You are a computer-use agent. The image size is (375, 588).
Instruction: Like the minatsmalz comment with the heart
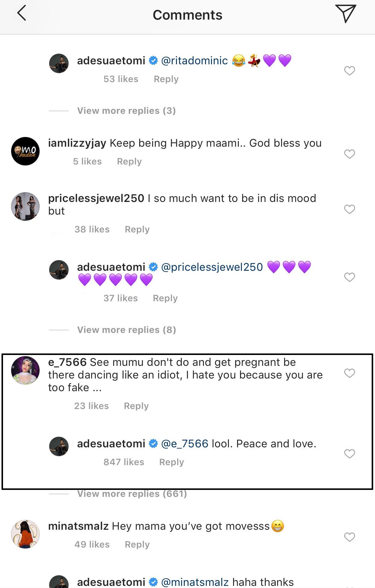(349, 537)
